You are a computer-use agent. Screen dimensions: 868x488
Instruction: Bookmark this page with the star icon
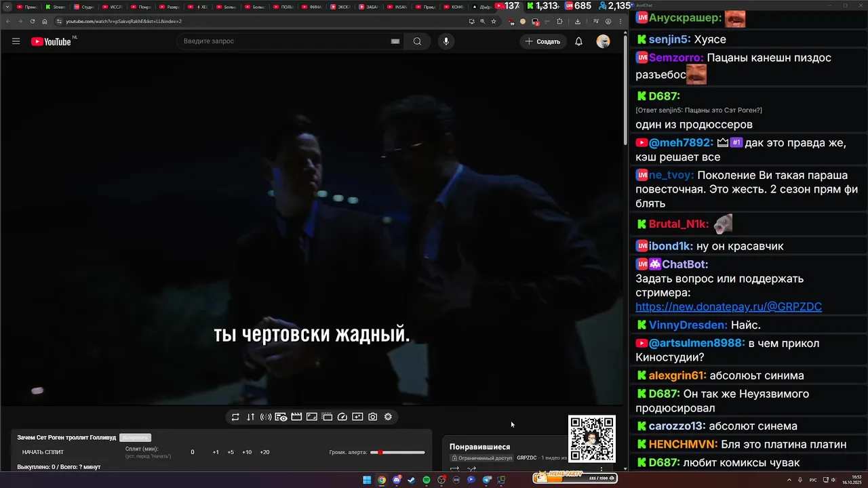(x=494, y=21)
